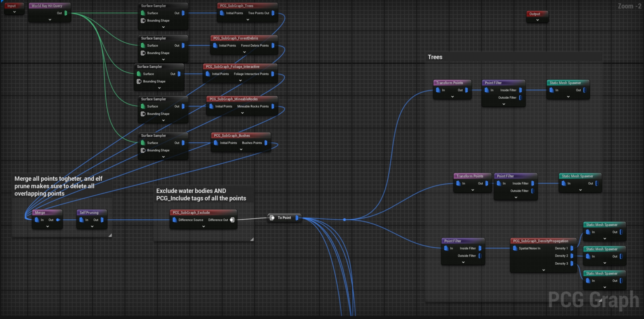644x319 pixels.
Task: Click the Tree Points Out pin
Action: [273, 13]
